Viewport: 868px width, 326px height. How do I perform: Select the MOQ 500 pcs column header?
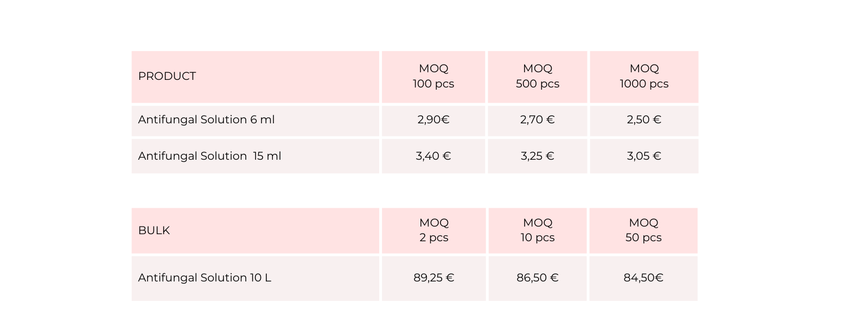pyautogui.click(x=538, y=76)
